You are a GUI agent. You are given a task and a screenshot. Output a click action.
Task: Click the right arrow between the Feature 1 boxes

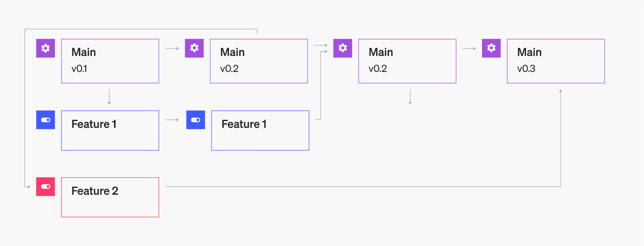[172, 120]
